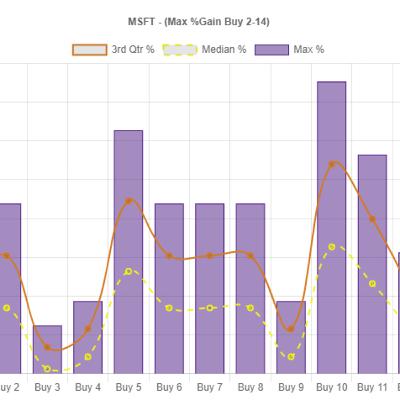Click the yellow Median point at Buy 4

click(x=88, y=357)
